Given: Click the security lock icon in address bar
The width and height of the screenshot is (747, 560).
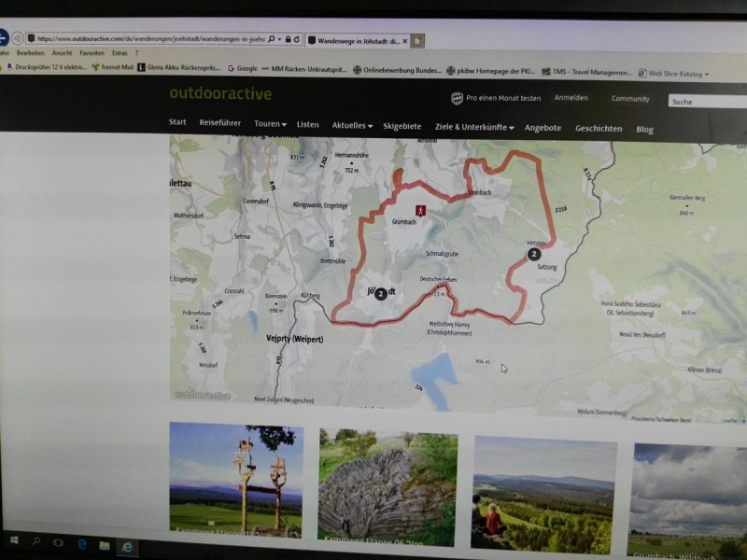Looking at the screenshot, I should [x=288, y=39].
